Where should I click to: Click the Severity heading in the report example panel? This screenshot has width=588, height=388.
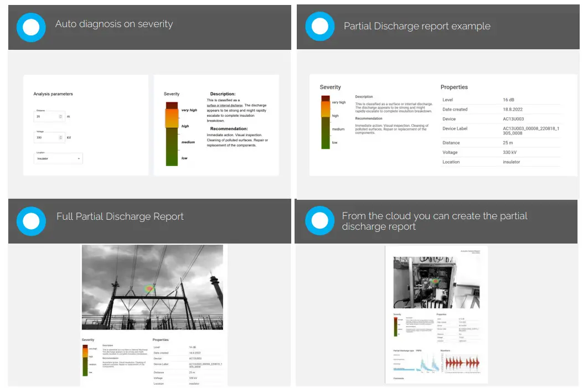pyautogui.click(x=331, y=87)
